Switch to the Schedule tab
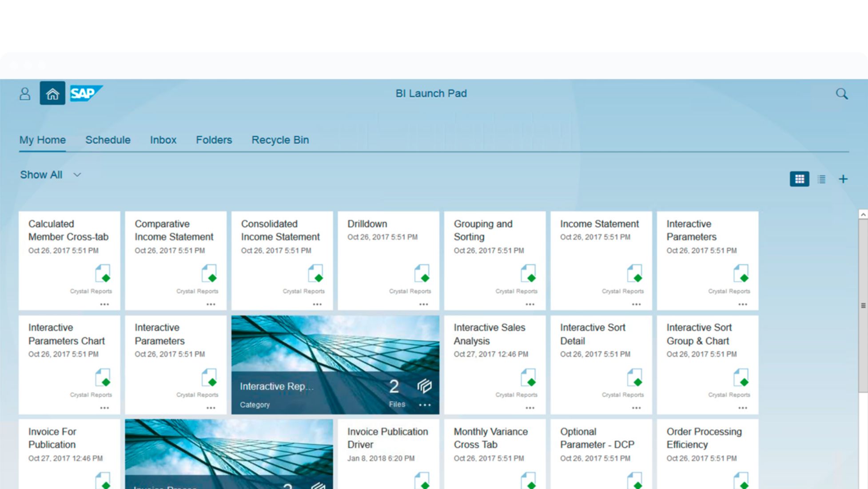The image size is (868, 489). pos(108,140)
